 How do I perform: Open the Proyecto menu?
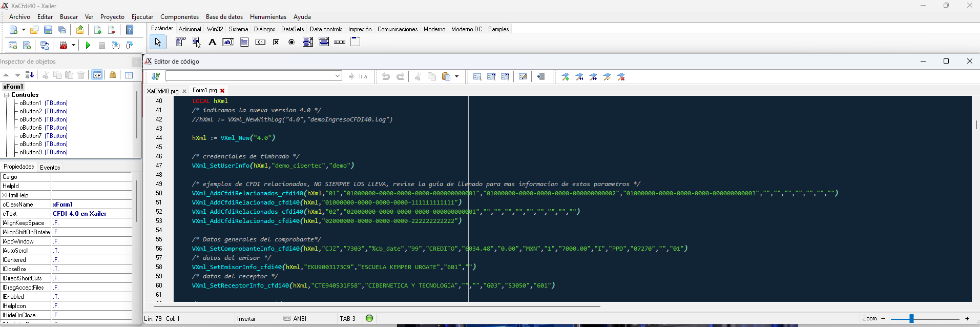112,17
